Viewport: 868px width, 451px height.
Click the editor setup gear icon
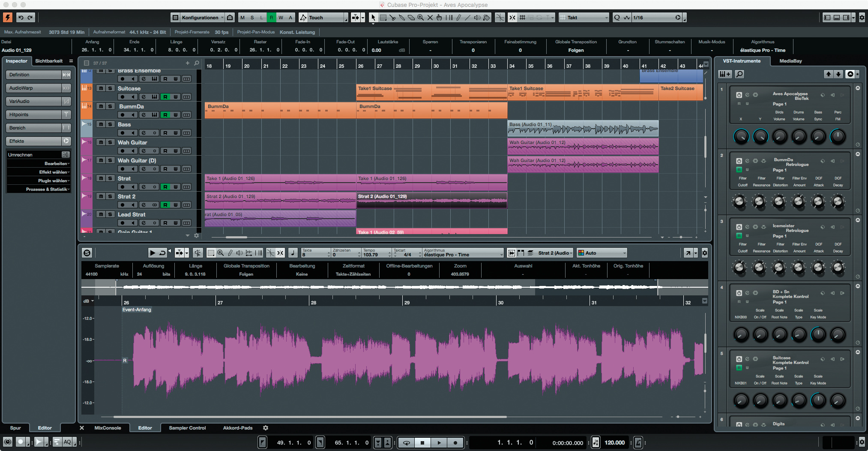pyautogui.click(x=704, y=253)
